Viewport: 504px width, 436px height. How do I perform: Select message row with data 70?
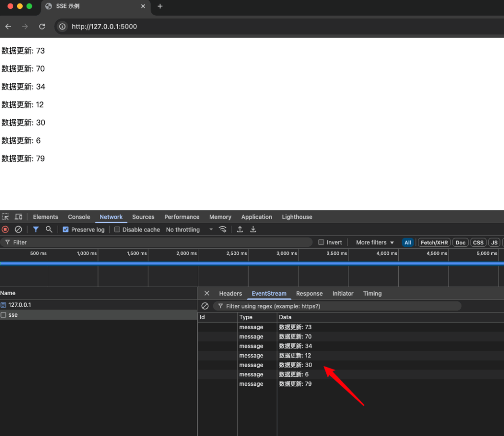pos(350,336)
